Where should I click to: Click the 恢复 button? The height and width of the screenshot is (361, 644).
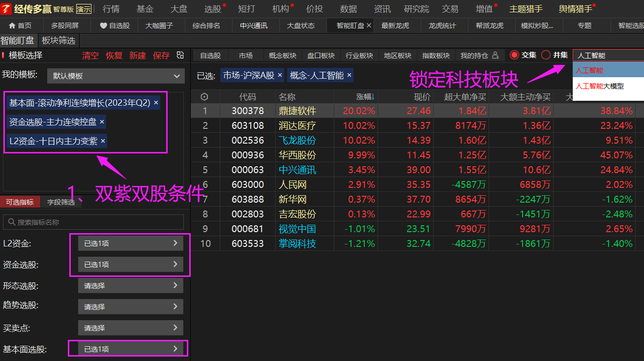coord(114,56)
